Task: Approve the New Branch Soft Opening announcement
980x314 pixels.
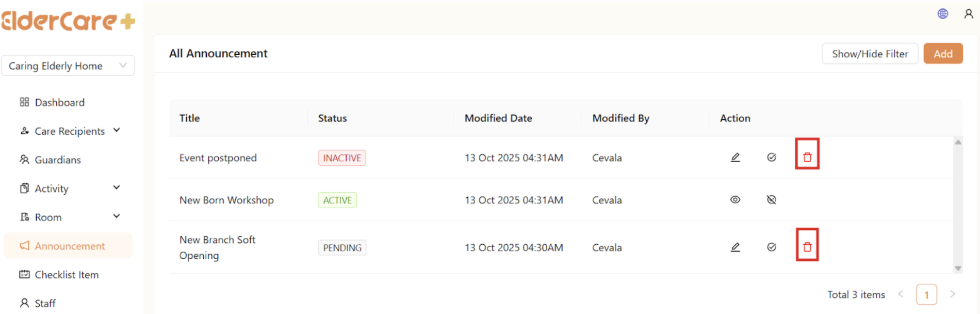Action: point(771,247)
